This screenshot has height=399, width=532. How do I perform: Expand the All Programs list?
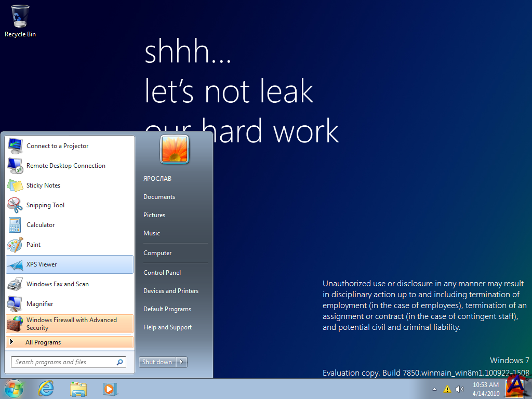43,342
